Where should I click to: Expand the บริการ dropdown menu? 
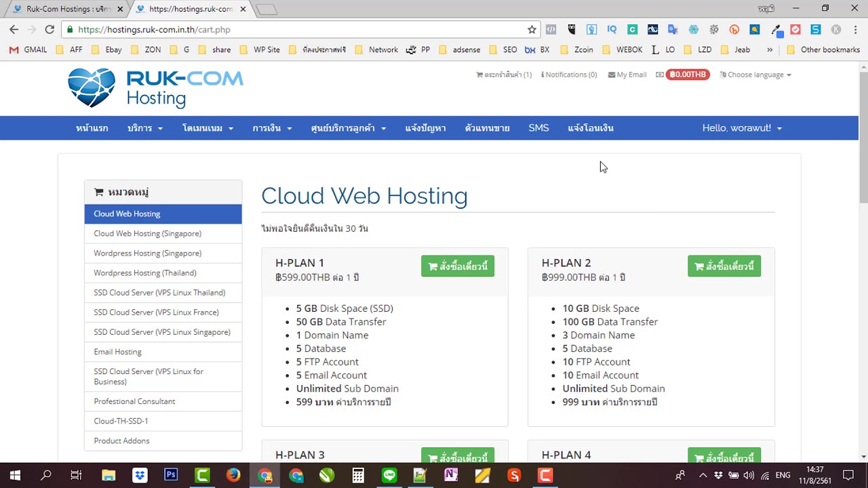tap(145, 128)
